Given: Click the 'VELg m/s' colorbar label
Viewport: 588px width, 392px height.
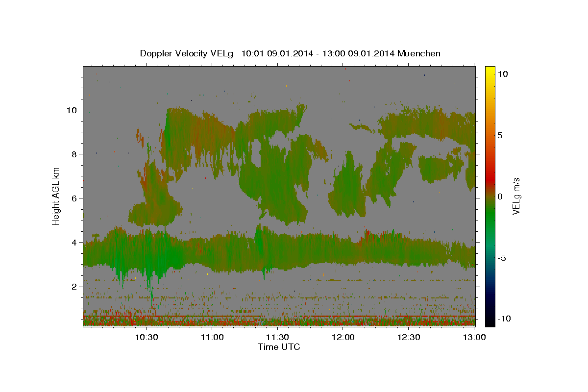Looking at the screenshot, I should pyautogui.click(x=516, y=195).
